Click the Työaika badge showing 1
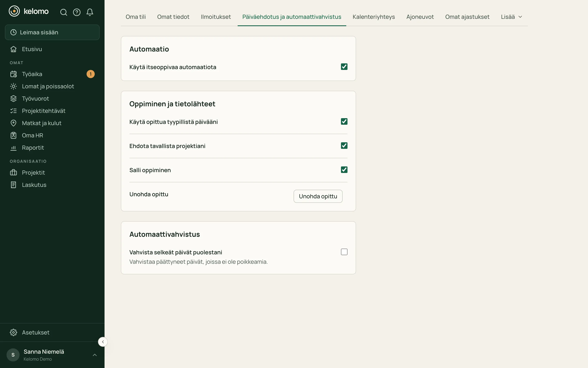Image resolution: width=588 pixels, height=368 pixels. (x=91, y=74)
